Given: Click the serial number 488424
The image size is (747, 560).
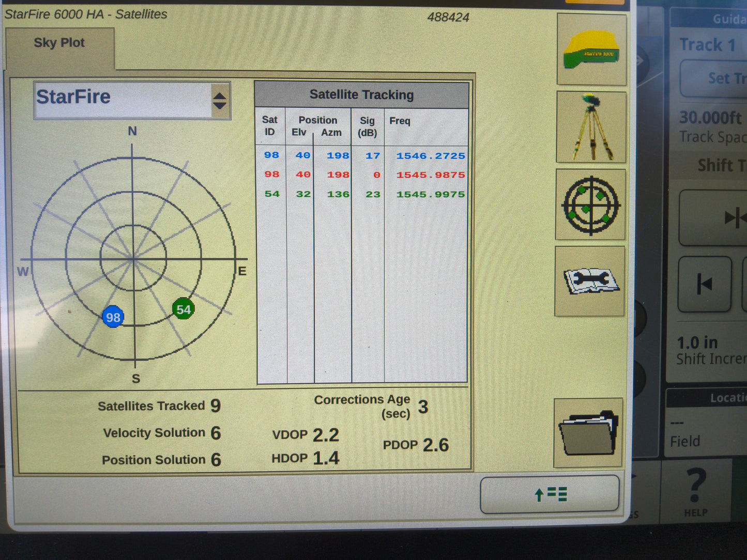Looking at the screenshot, I should click(448, 18).
